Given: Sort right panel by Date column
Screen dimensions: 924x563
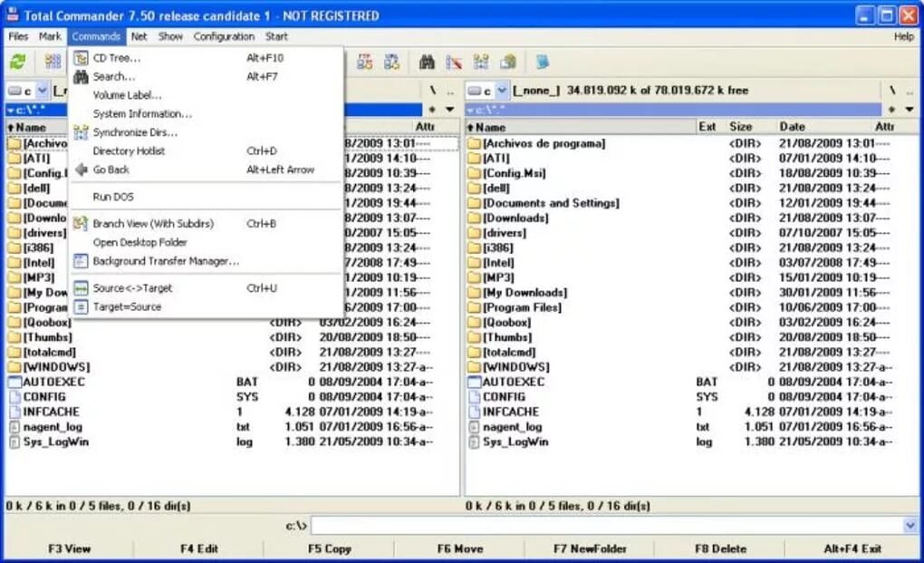Looking at the screenshot, I should [792, 127].
